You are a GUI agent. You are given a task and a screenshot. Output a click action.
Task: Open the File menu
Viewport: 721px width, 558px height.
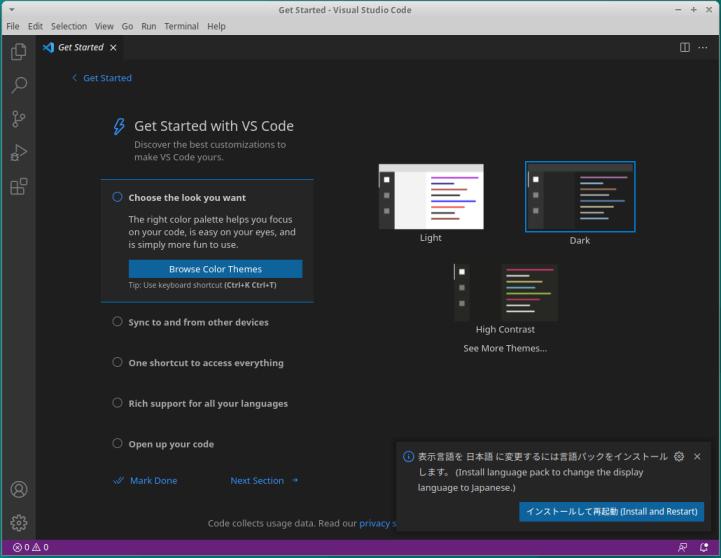tap(13, 26)
